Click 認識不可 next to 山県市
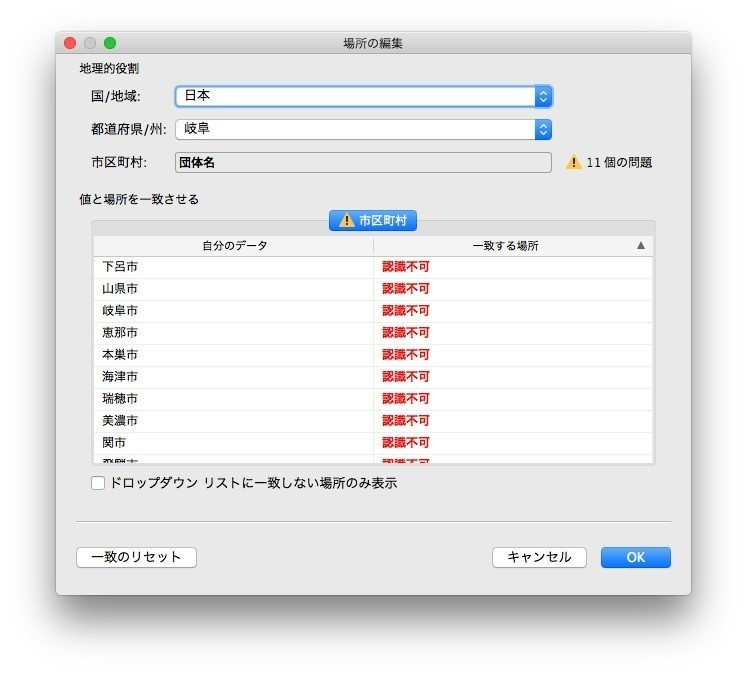Screen dimensions: 747x675 click(x=405, y=289)
